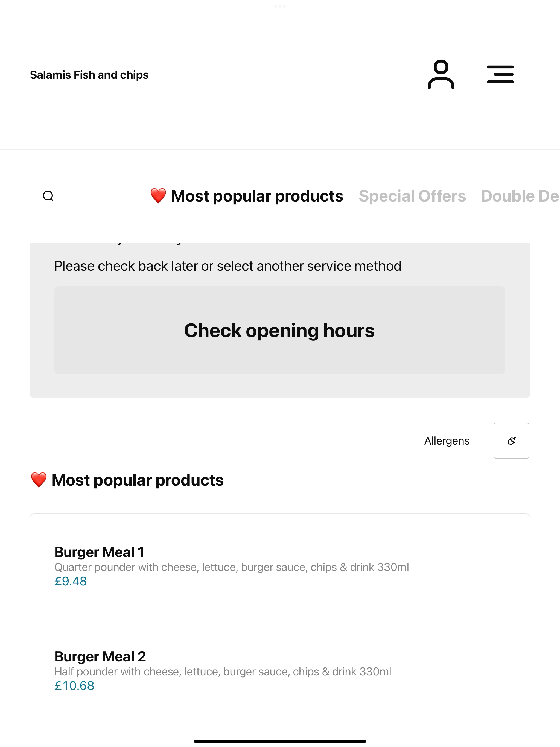
Task: Switch to Double Deals tab
Action: point(520,196)
